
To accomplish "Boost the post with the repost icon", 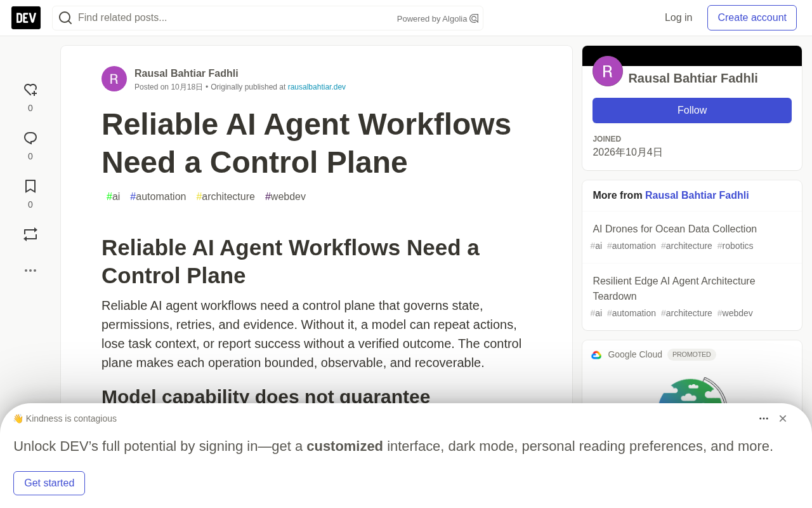I will [x=30, y=234].
